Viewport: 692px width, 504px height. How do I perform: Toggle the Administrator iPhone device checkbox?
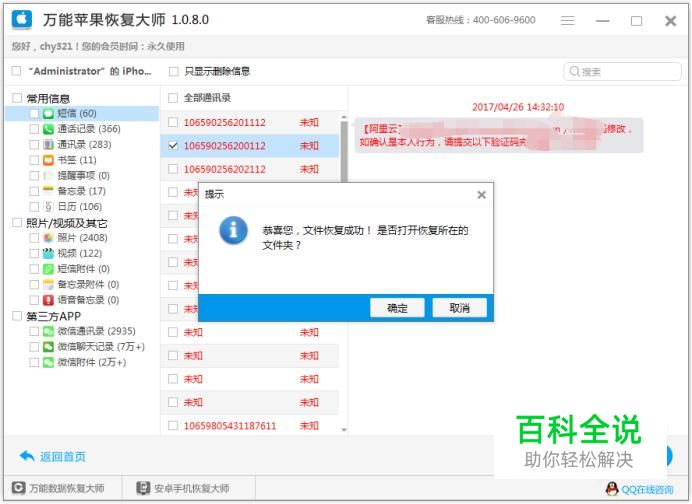[16, 71]
